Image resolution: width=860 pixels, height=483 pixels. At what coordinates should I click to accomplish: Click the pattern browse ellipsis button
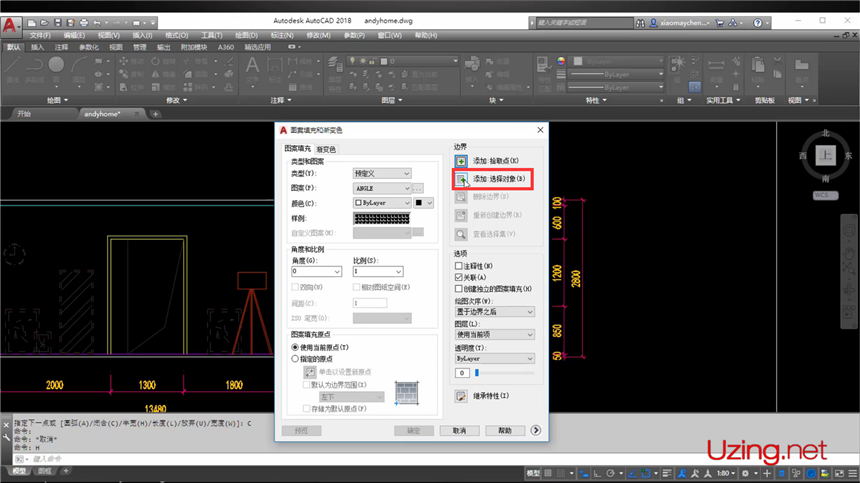click(x=418, y=188)
